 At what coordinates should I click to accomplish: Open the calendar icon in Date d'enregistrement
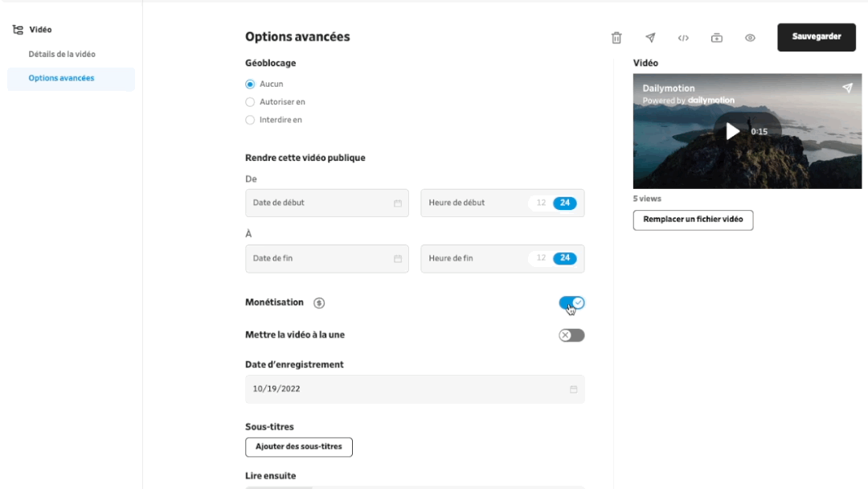[x=574, y=389]
